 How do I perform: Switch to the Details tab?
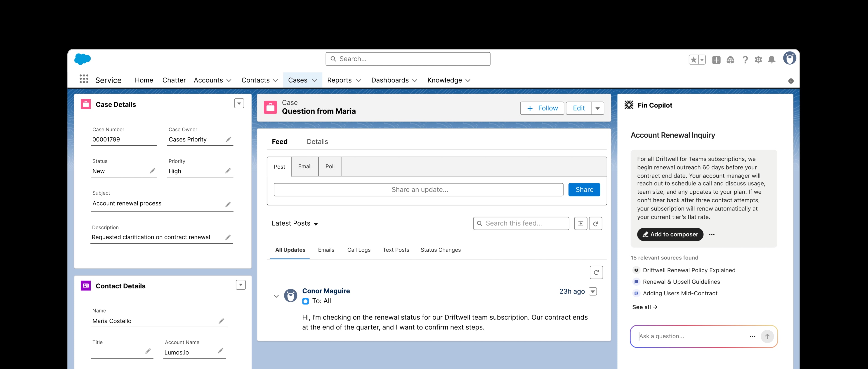tap(317, 141)
